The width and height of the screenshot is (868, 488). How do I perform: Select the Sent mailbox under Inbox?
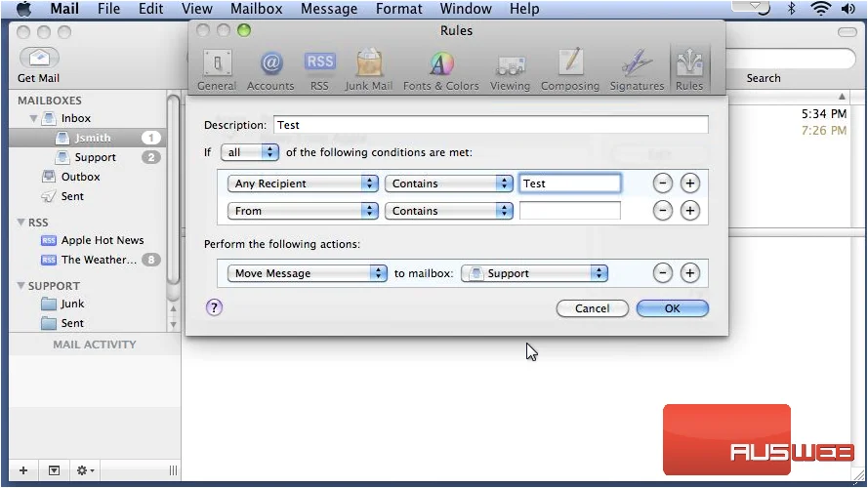pos(88,196)
